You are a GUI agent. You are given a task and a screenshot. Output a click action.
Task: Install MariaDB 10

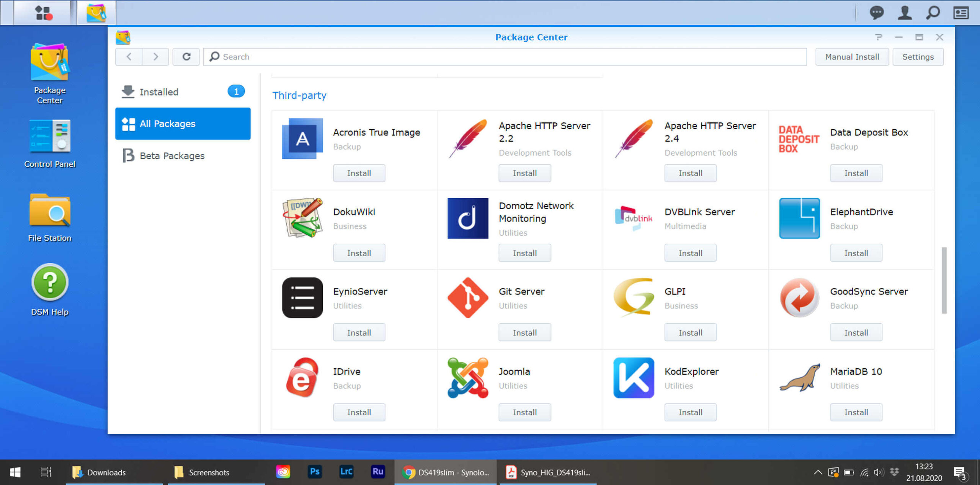[856, 412]
